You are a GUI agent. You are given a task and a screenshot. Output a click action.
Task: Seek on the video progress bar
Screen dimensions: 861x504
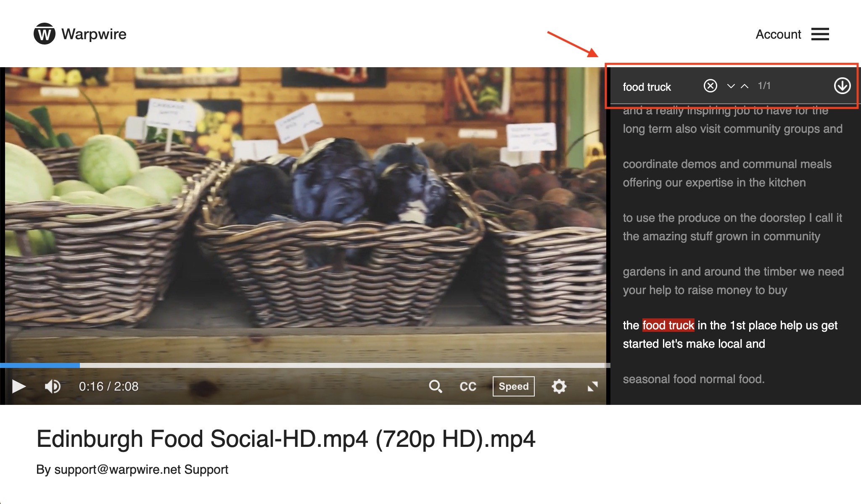click(303, 365)
